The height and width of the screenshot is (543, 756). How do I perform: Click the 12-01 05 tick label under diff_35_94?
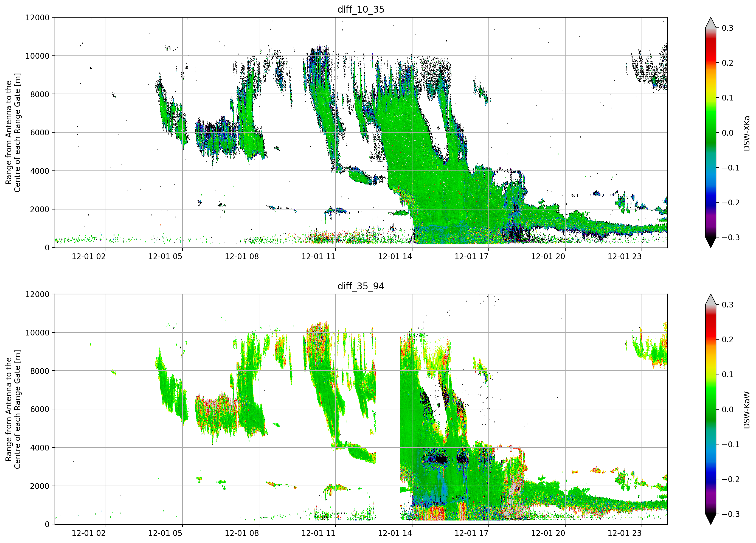(x=165, y=533)
